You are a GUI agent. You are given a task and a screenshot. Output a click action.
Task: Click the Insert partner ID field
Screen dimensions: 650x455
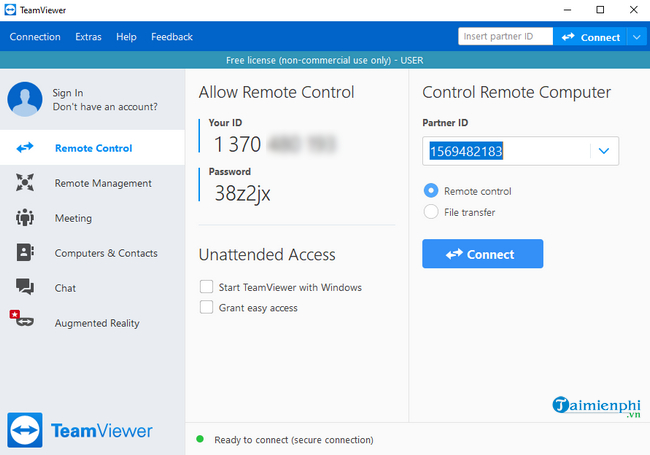(505, 36)
